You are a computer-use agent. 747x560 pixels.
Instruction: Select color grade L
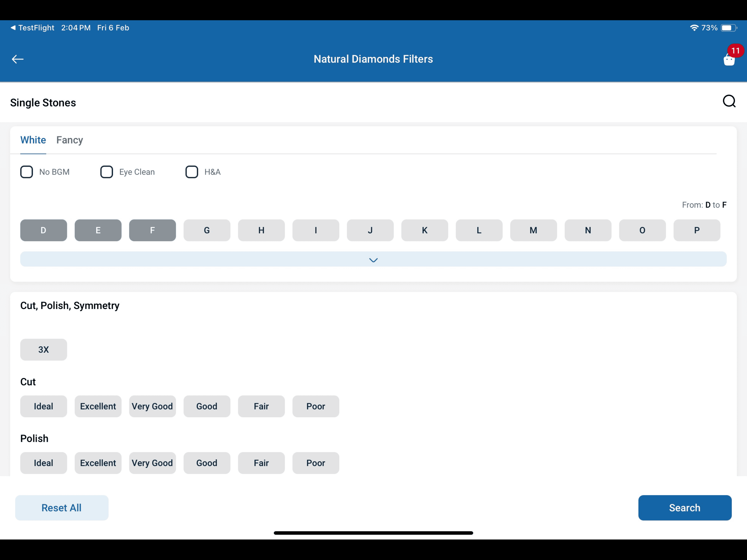pos(479,230)
